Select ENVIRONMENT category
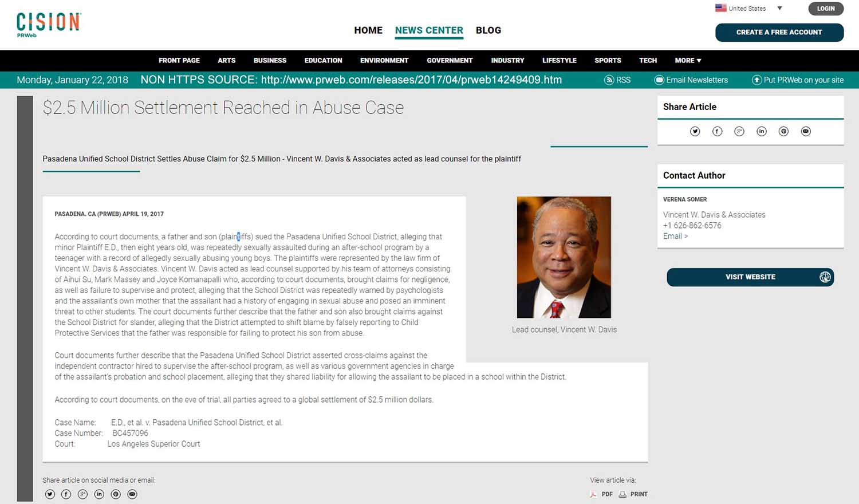 click(384, 60)
